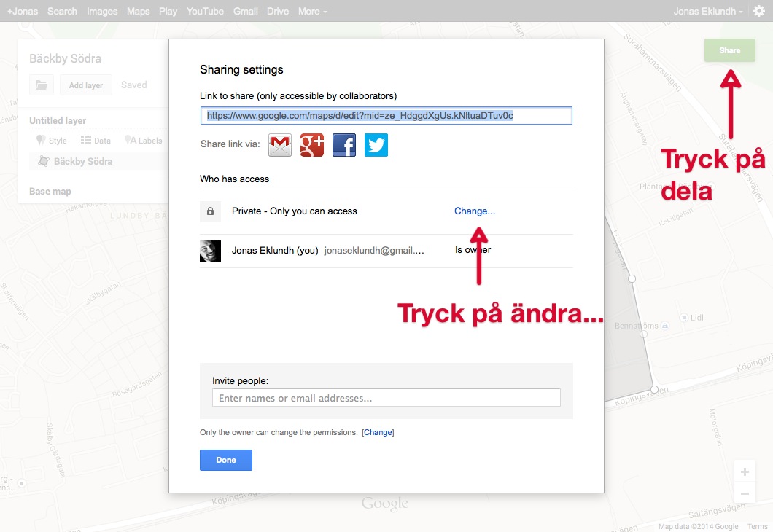Zoom out the map with minus button
The image size is (773, 532).
click(745, 493)
